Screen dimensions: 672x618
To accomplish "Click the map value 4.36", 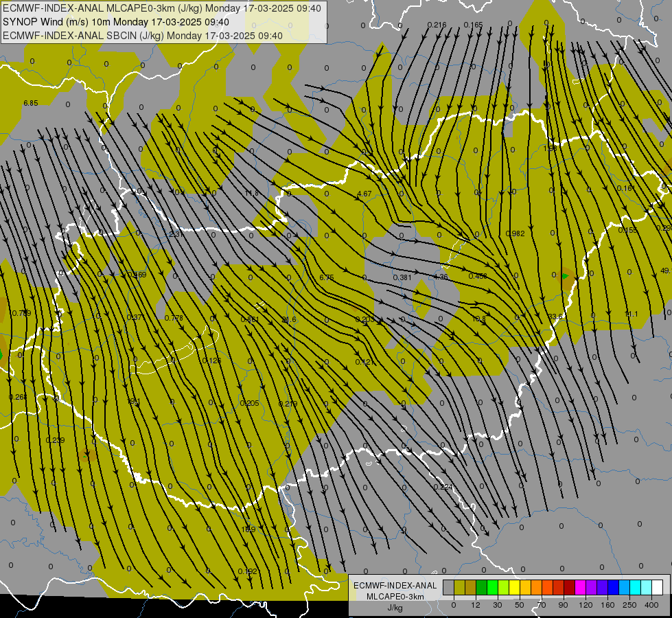I will point(441,277).
